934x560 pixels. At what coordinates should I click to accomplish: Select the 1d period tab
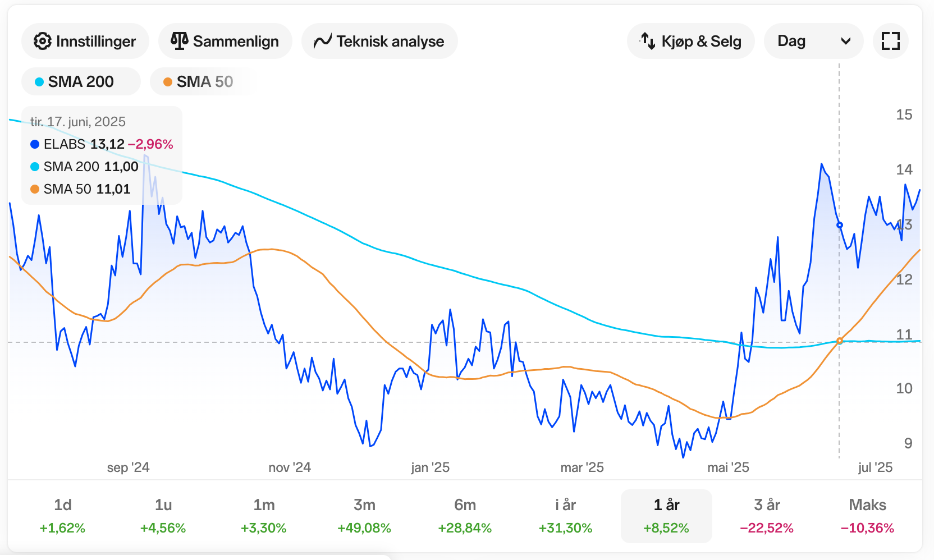[x=62, y=516]
